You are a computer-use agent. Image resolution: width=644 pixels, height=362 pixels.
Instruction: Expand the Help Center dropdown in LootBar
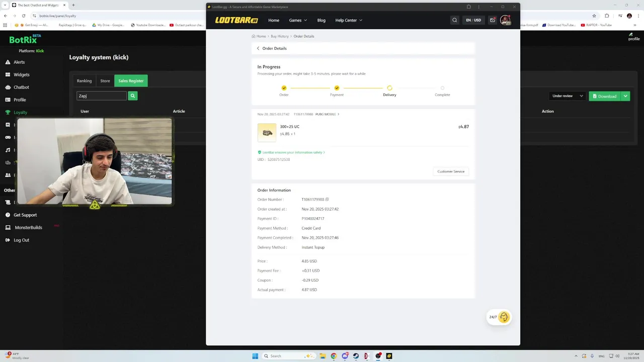coord(349,20)
